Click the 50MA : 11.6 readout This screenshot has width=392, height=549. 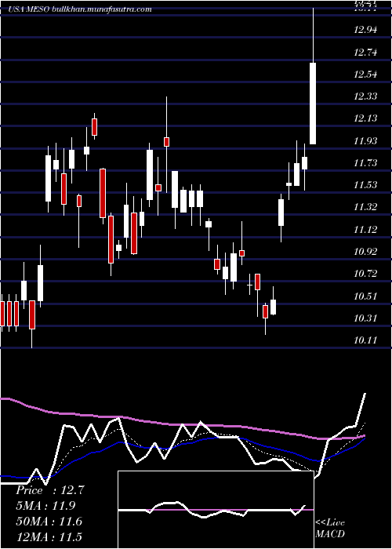click(x=49, y=522)
